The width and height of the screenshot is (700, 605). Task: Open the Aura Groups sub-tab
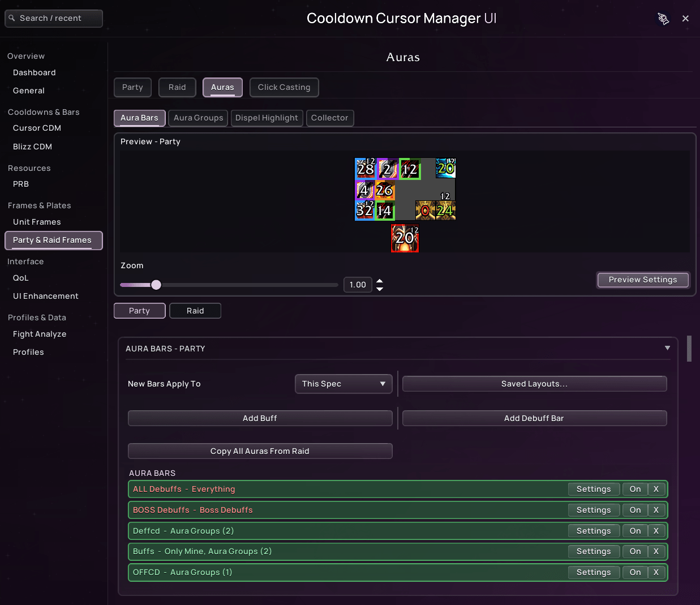[x=198, y=118]
